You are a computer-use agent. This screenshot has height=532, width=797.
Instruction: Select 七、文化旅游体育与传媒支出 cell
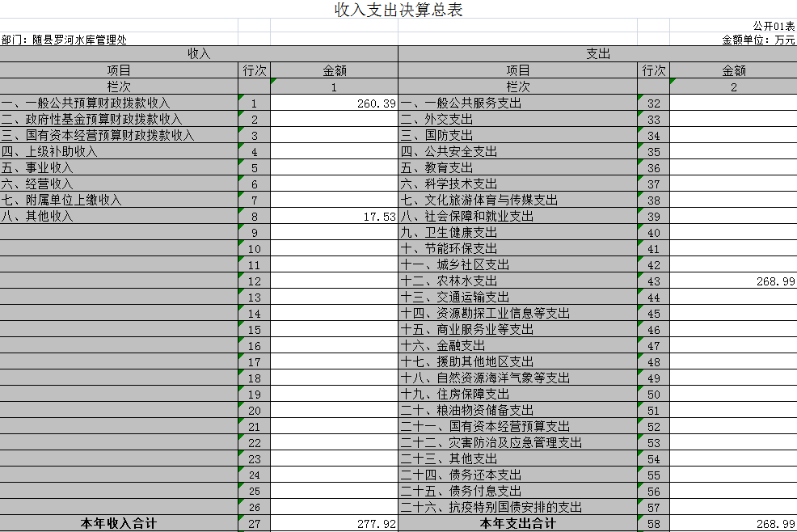(x=518, y=201)
